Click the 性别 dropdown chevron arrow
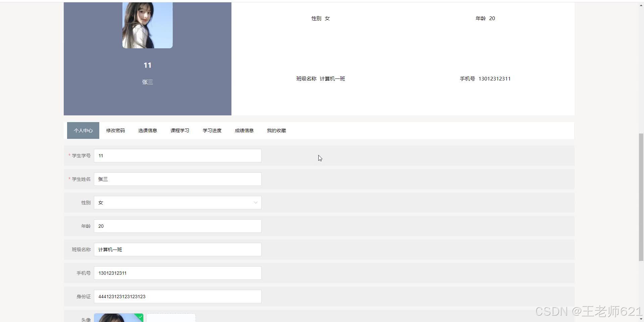Image resolution: width=644 pixels, height=322 pixels. (256, 203)
